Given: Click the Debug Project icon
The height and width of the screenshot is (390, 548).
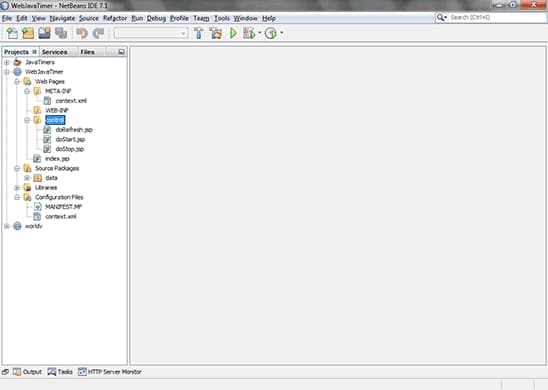Looking at the screenshot, I should click(249, 33).
